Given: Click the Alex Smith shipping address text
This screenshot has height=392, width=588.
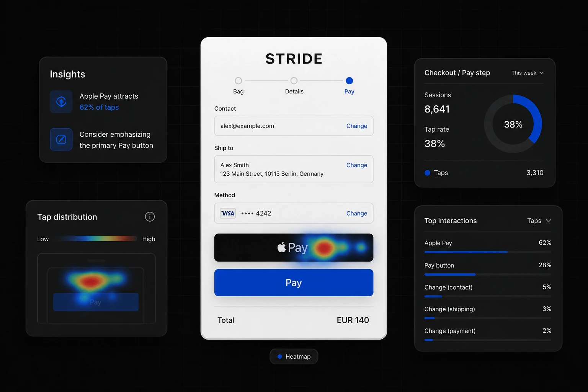Looking at the screenshot, I should (272, 169).
